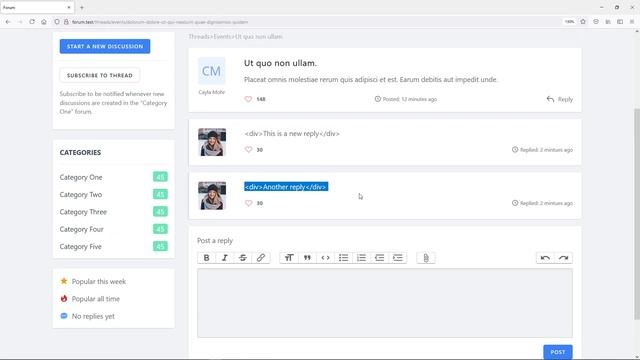Apply italic formatting in reply editor
640x360 pixels.
click(224, 258)
